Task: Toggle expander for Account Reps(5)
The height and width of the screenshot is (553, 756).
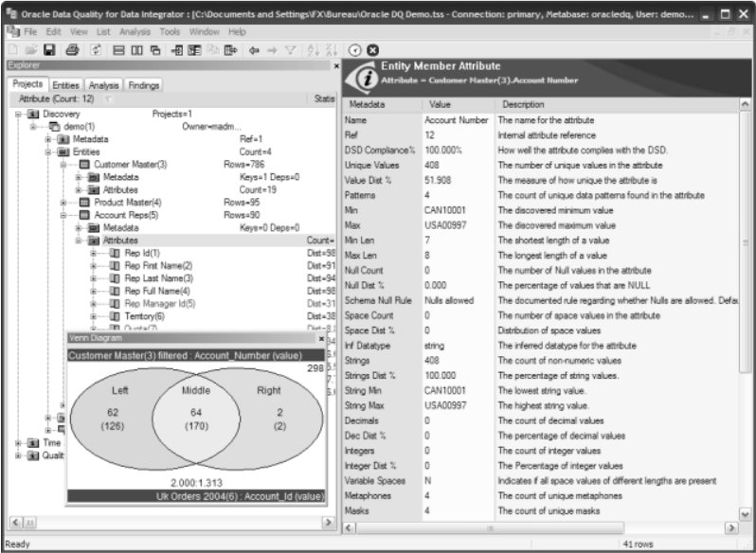Action: (x=63, y=215)
